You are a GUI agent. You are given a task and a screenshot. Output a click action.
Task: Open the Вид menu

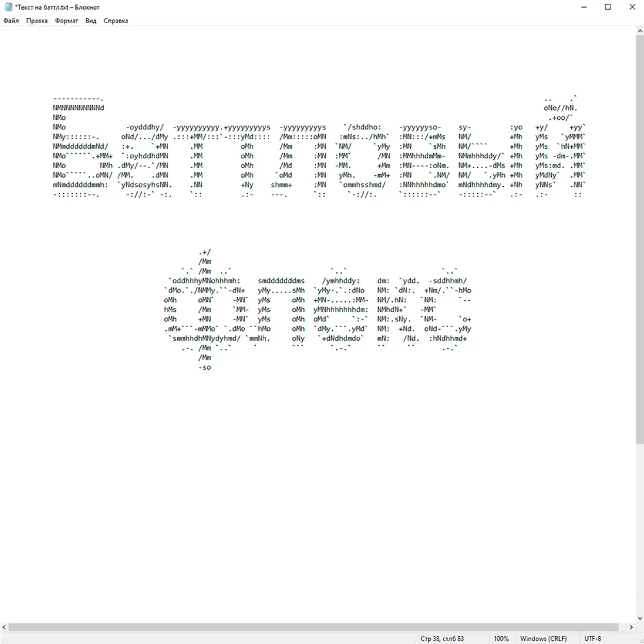click(x=91, y=21)
